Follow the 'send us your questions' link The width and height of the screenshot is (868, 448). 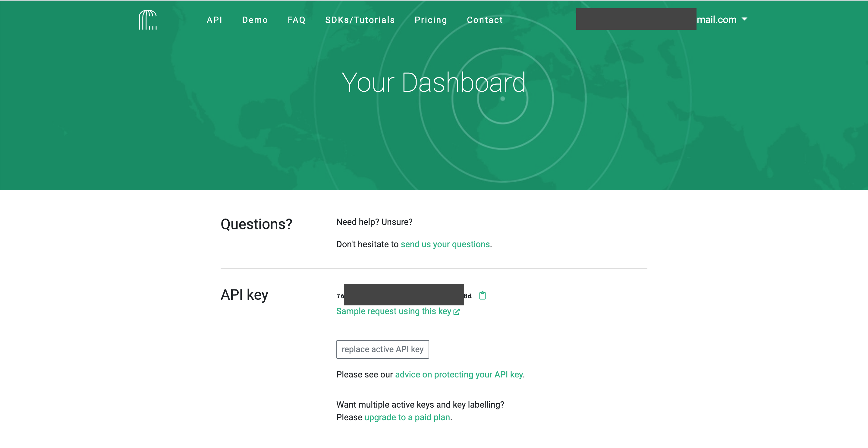coord(445,244)
